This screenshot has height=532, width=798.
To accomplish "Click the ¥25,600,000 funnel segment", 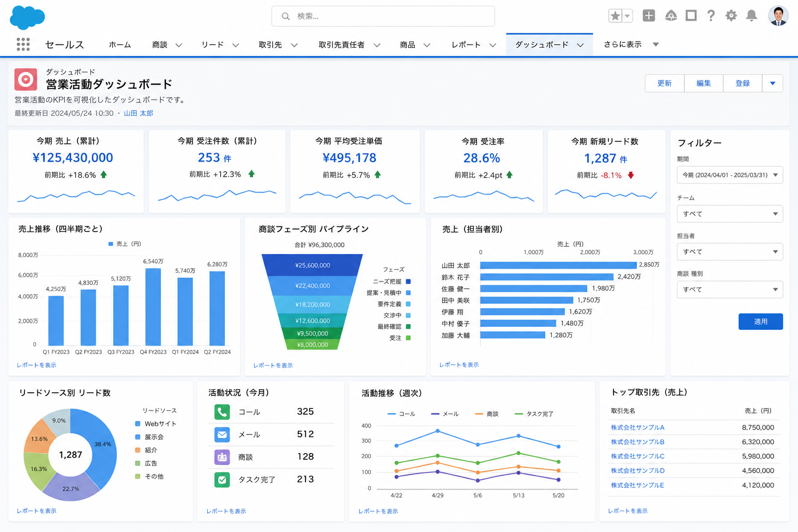I will tap(312, 265).
